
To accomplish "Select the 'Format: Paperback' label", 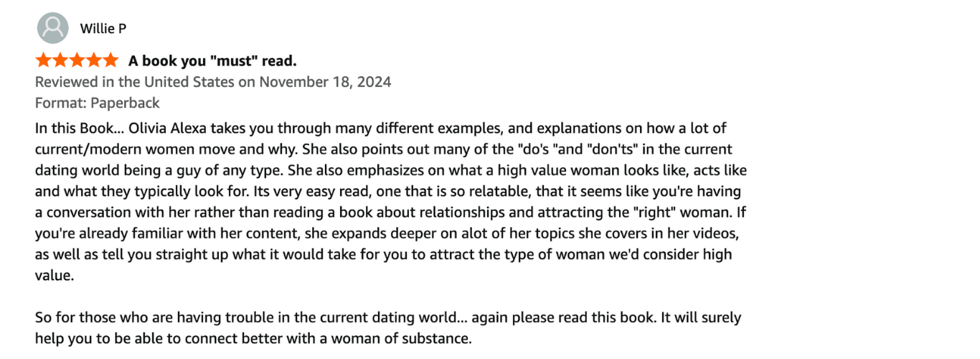I will pos(98,103).
